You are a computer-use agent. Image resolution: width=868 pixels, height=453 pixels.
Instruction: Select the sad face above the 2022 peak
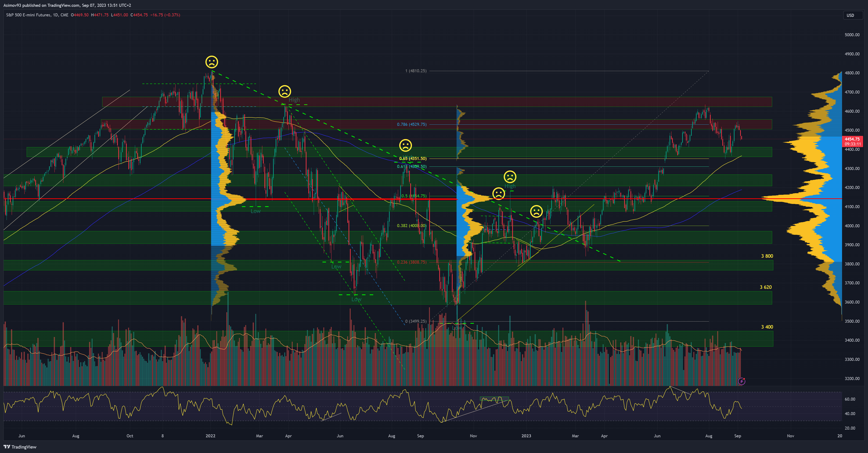(212, 62)
